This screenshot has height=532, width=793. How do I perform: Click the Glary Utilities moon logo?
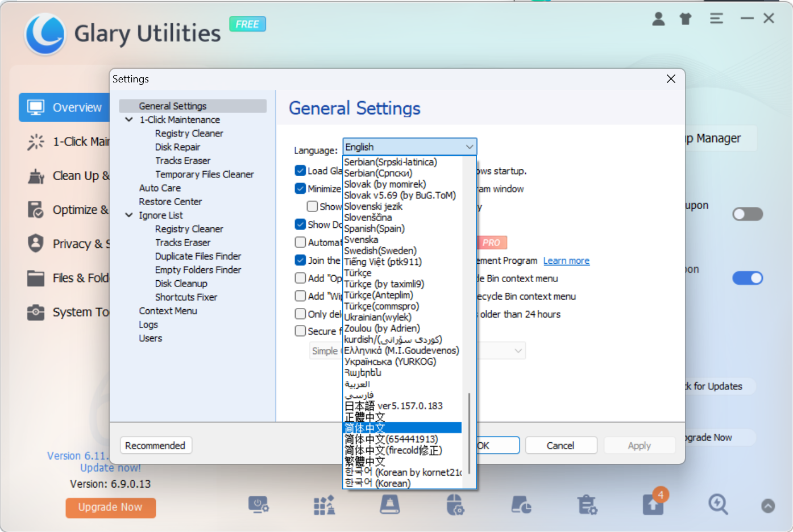pyautogui.click(x=45, y=33)
